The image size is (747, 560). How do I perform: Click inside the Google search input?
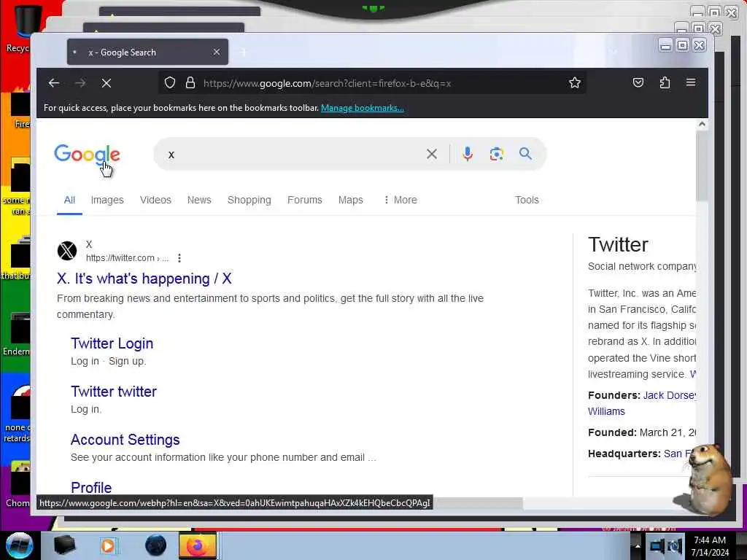pyautogui.click(x=290, y=154)
